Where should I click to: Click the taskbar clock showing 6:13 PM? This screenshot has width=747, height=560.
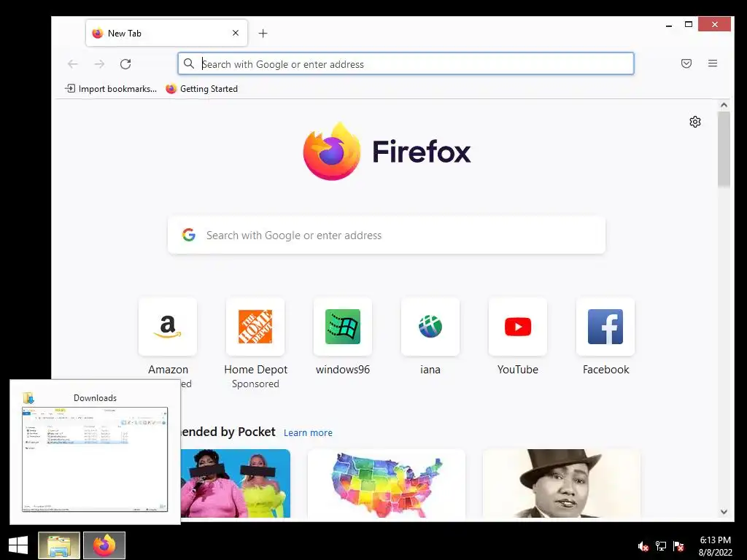click(x=715, y=546)
